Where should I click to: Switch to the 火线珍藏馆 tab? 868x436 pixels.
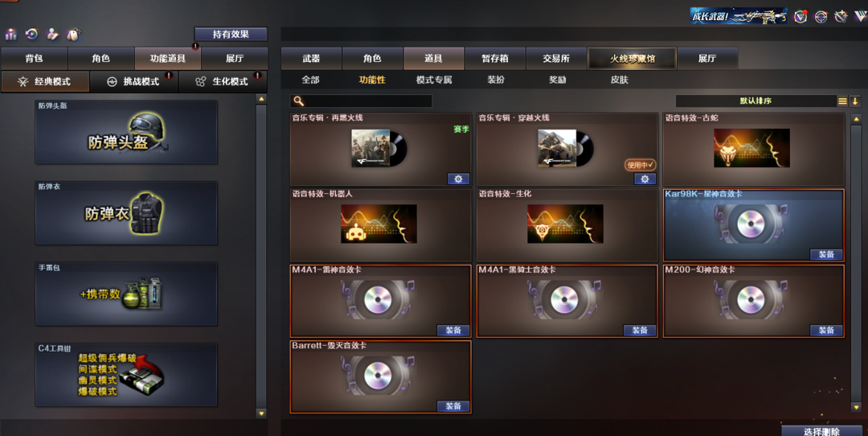[x=633, y=58]
